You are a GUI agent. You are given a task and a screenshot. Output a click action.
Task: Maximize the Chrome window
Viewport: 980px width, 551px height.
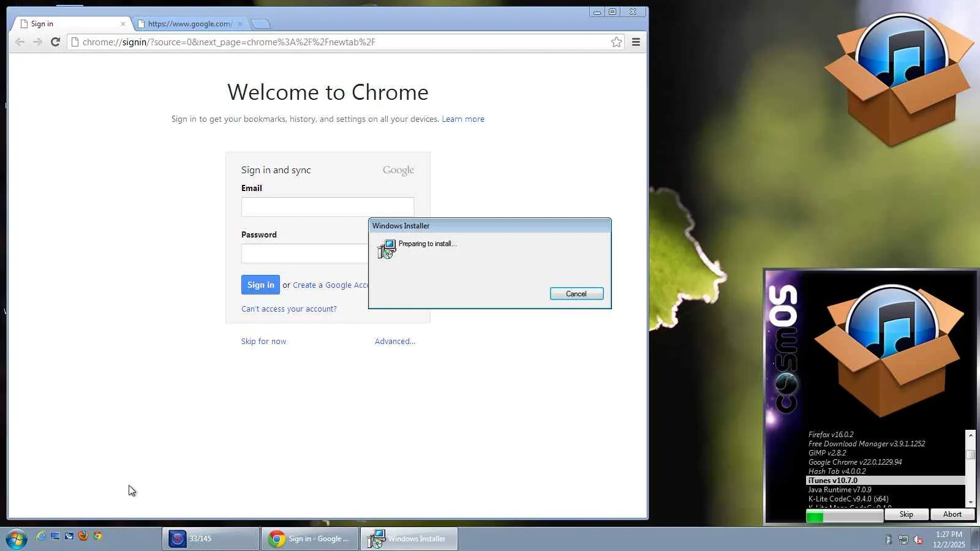click(612, 12)
